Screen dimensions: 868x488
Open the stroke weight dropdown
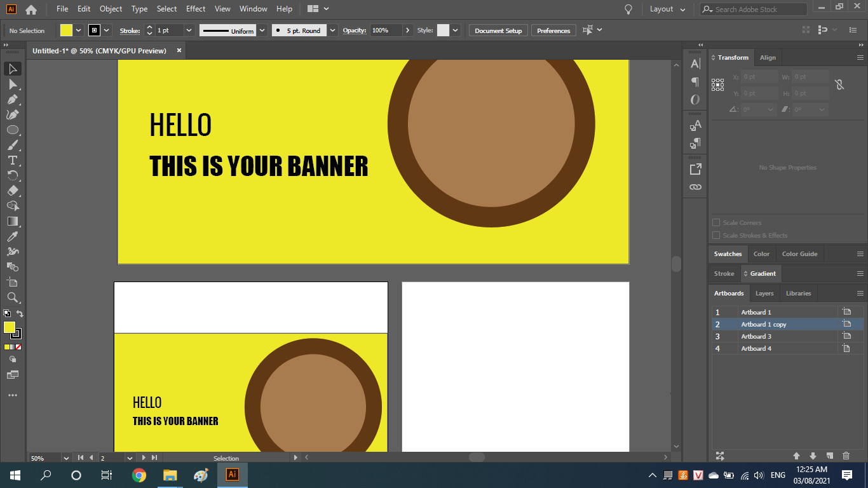189,30
